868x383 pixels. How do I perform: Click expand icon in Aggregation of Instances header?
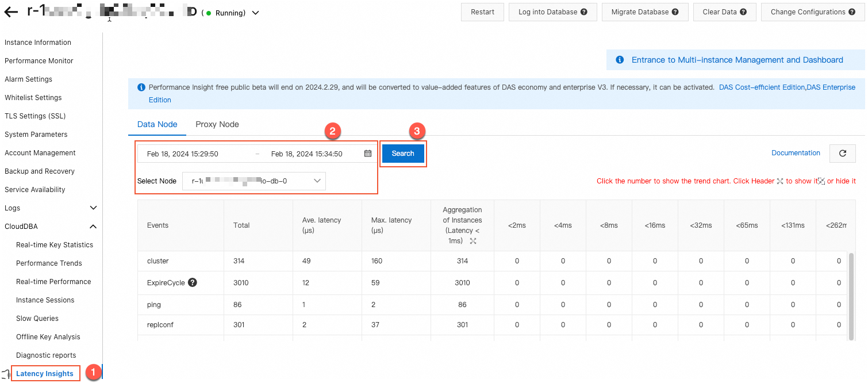click(473, 241)
